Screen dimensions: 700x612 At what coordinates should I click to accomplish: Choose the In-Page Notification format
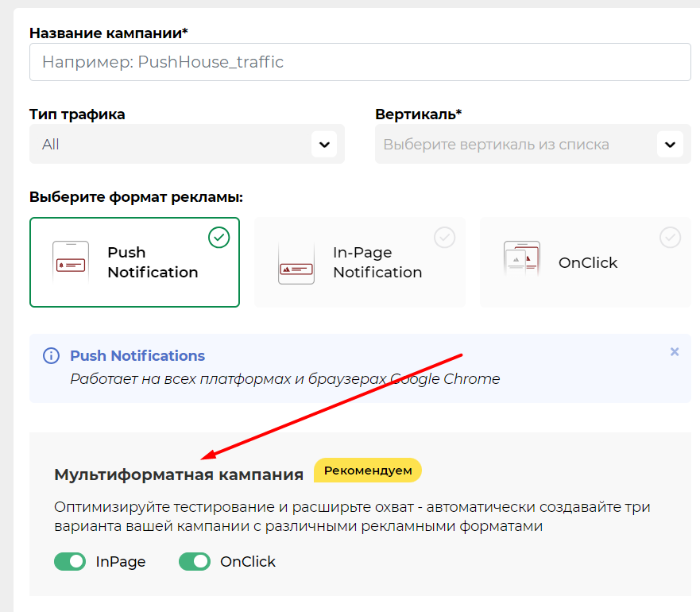[x=360, y=262]
